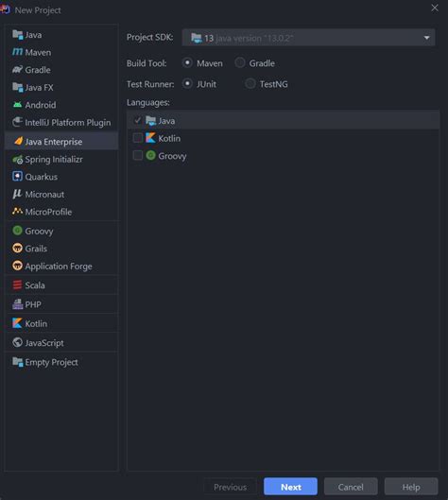
Task: Select MicroProfile project type
Action: [61, 212]
